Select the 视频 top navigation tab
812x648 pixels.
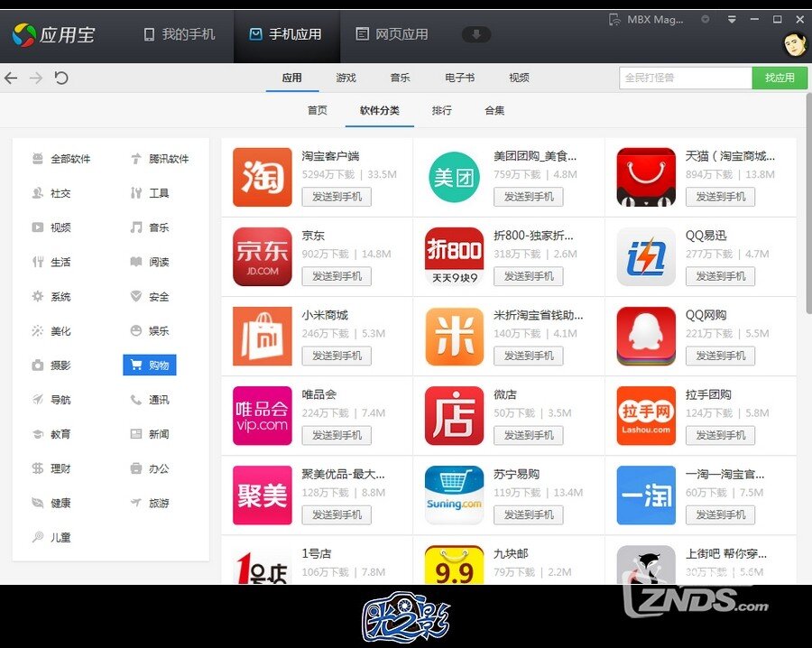click(x=519, y=78)
